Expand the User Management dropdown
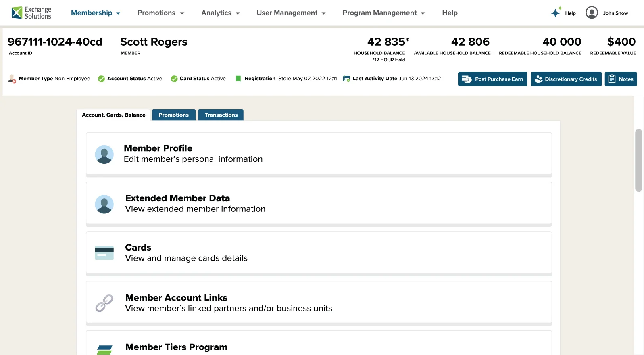This screenshot has height=355, width=644. 291,13
